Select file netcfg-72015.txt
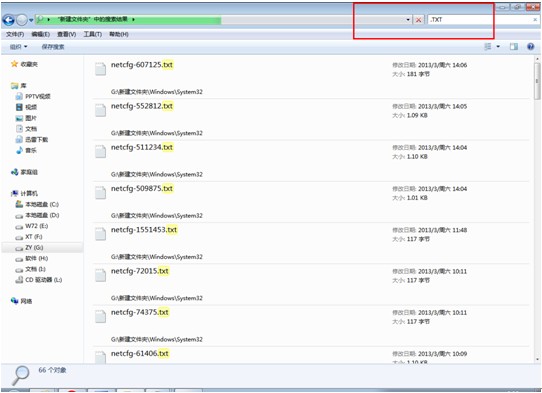This screenshot has height=393, width=542. [140, 271]
